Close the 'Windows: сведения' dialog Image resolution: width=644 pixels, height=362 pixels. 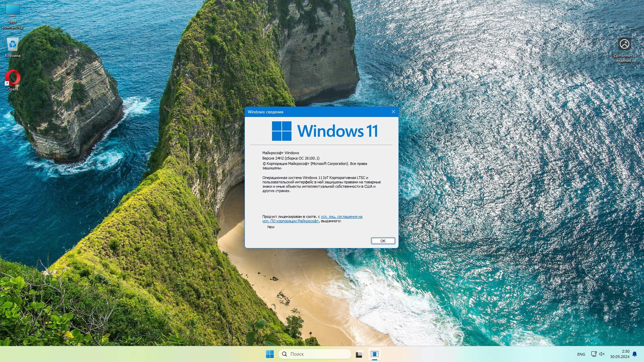(393, 112)
